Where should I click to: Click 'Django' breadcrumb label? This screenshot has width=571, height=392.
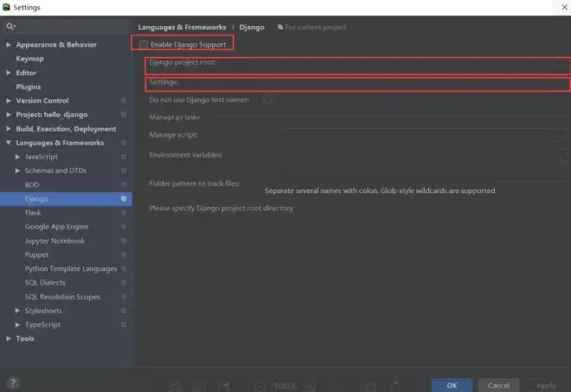(252, 28)
